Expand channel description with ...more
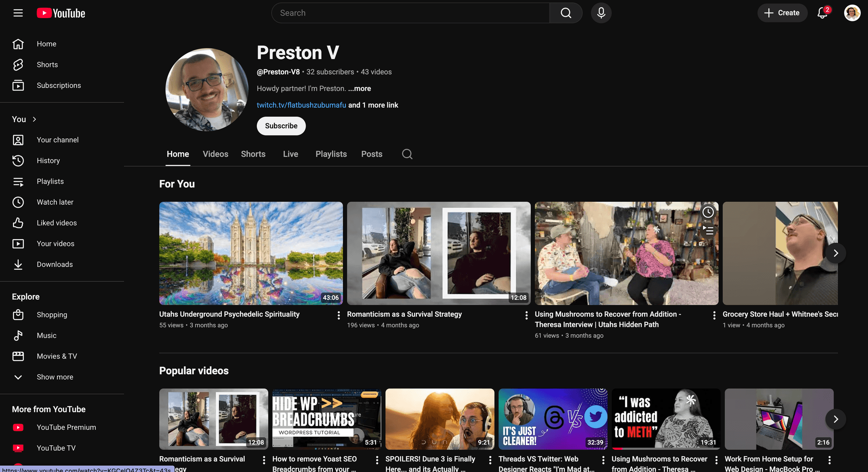Image resolution: width=868 pixels, height=472 pixels. (x=359, y=89)
